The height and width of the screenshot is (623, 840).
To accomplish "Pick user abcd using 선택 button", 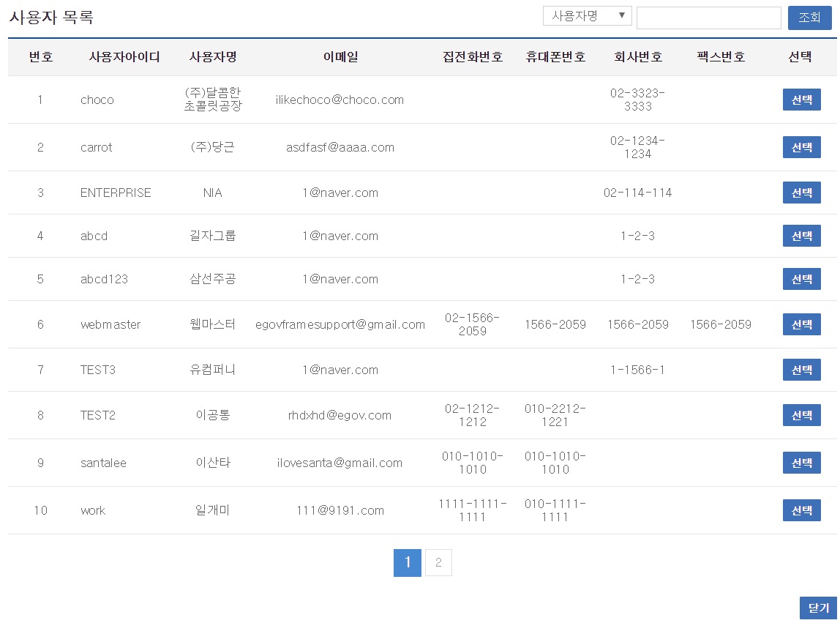I will 801,236.
